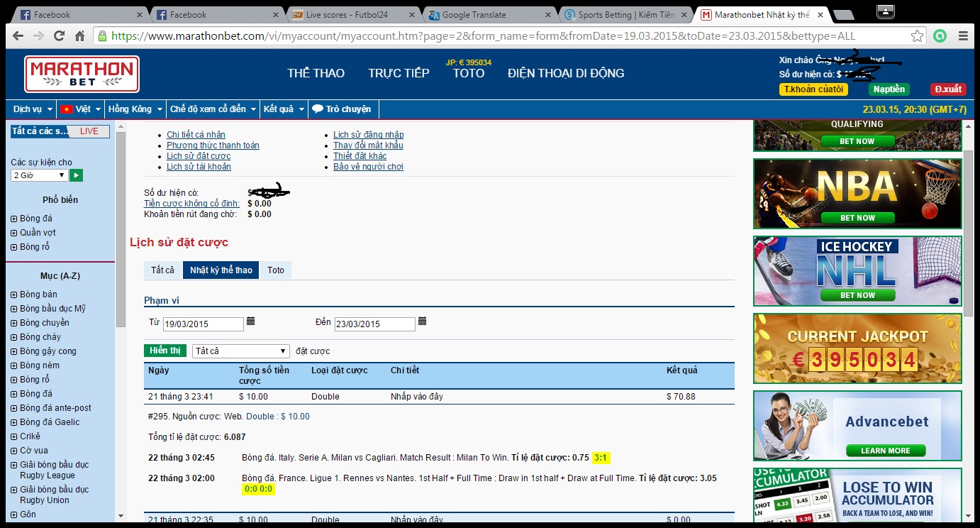Open the NBA Bet Now banner
980x528 pixels.
click(x=857, y=194)
